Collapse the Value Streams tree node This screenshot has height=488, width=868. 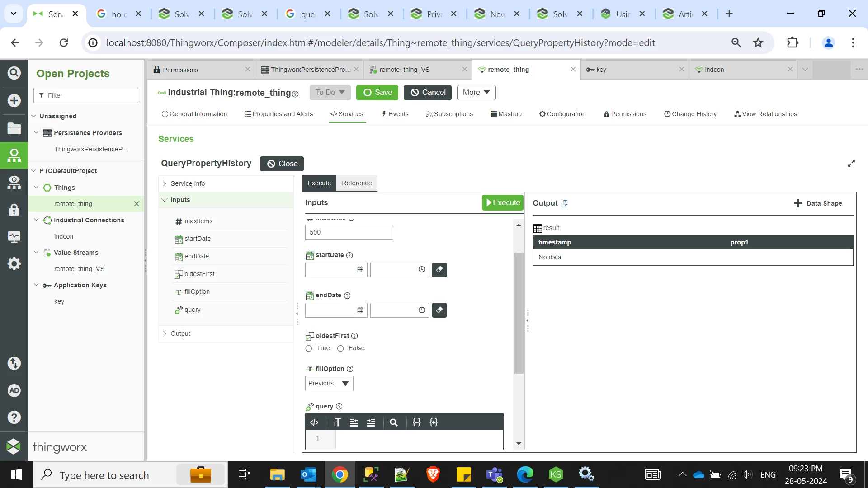point(36,252)
